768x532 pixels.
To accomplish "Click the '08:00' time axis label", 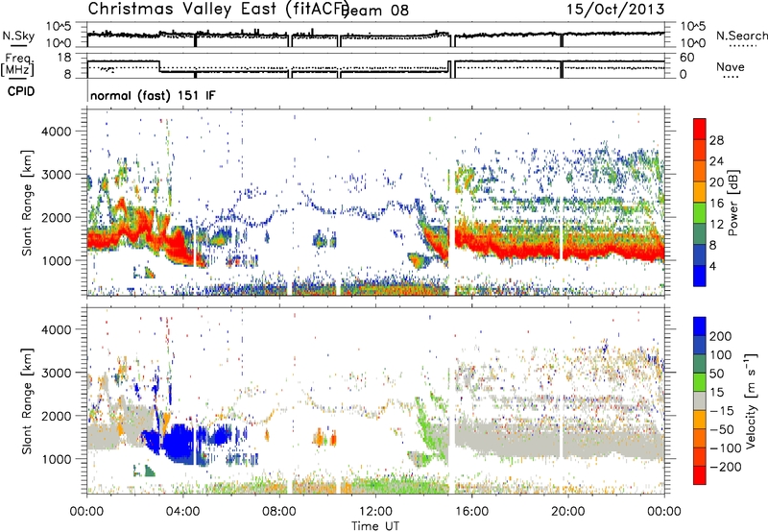I will pyautogui.click(x=278, y=512).
